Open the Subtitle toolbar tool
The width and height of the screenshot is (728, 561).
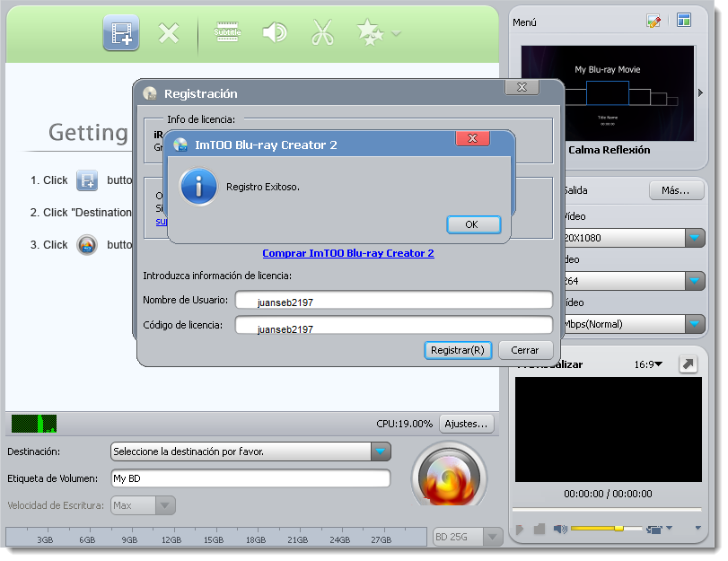(227, 32)
